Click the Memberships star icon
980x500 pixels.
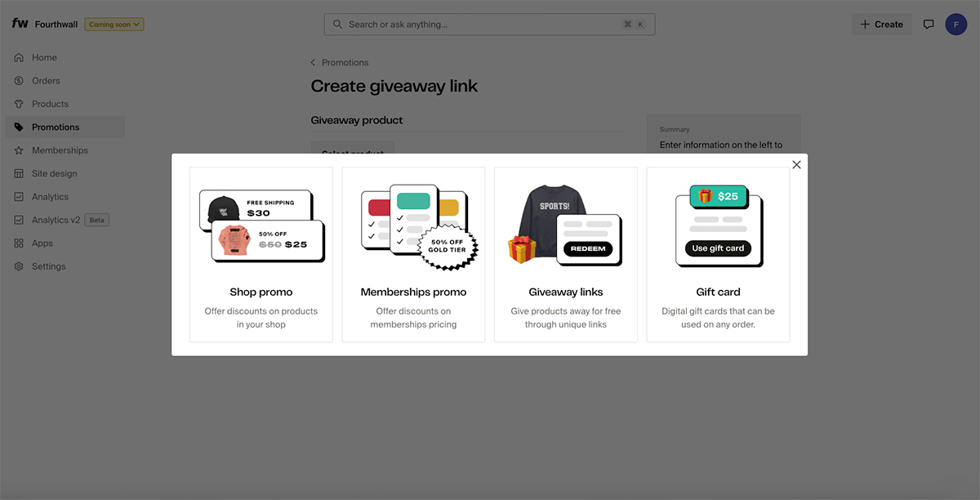click(x=19, y=150)
